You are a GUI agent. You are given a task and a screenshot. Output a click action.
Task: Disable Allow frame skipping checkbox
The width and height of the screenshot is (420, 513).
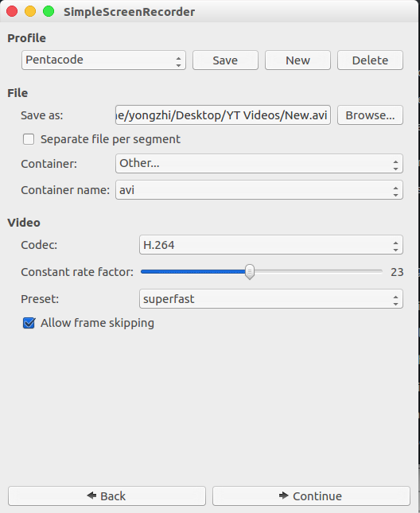(x=29, y=323)
